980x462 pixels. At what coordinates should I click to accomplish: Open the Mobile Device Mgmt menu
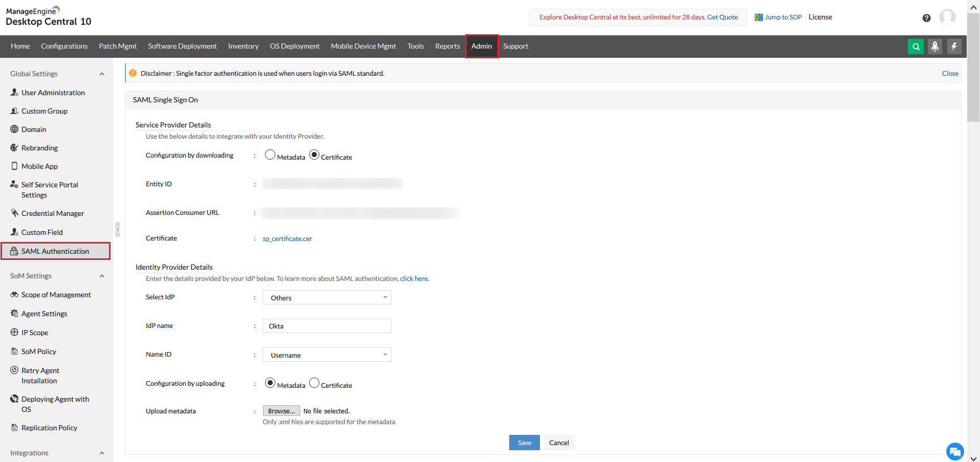pyautogui.click(x=363, y=47)
